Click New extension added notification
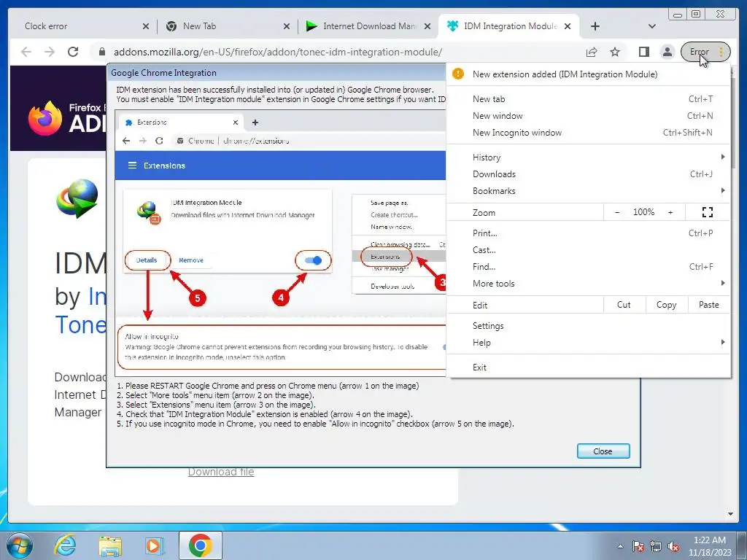Image resolution: width=747 pixels, height=560 pixels. click(588, 74)
